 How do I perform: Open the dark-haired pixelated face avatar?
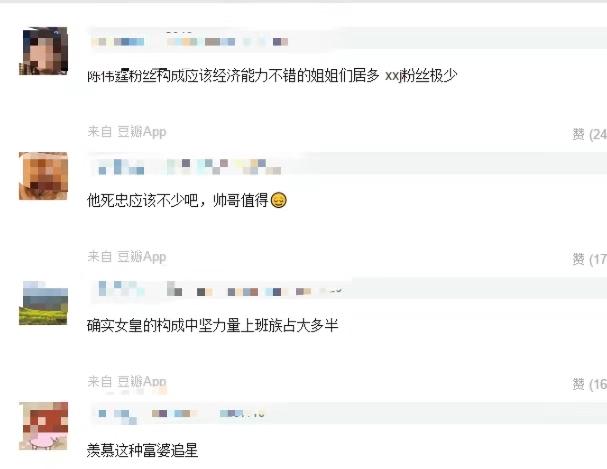point(43,51)
